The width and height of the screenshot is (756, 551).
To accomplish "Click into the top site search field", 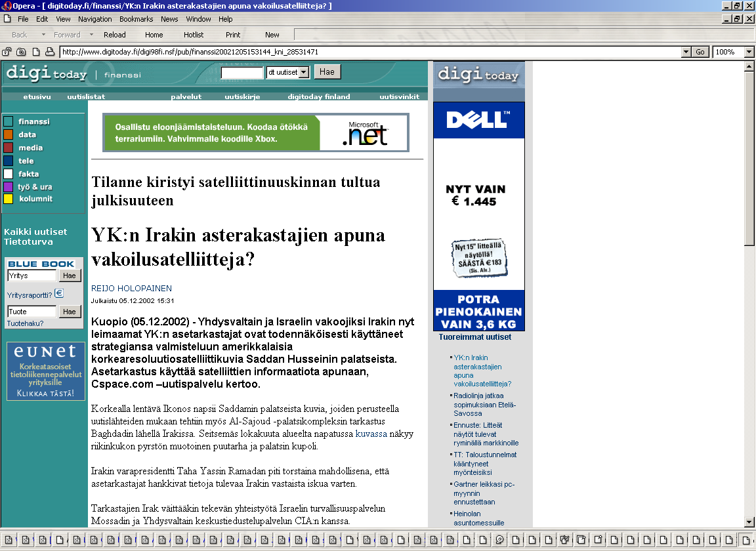I will pos(242,72).
